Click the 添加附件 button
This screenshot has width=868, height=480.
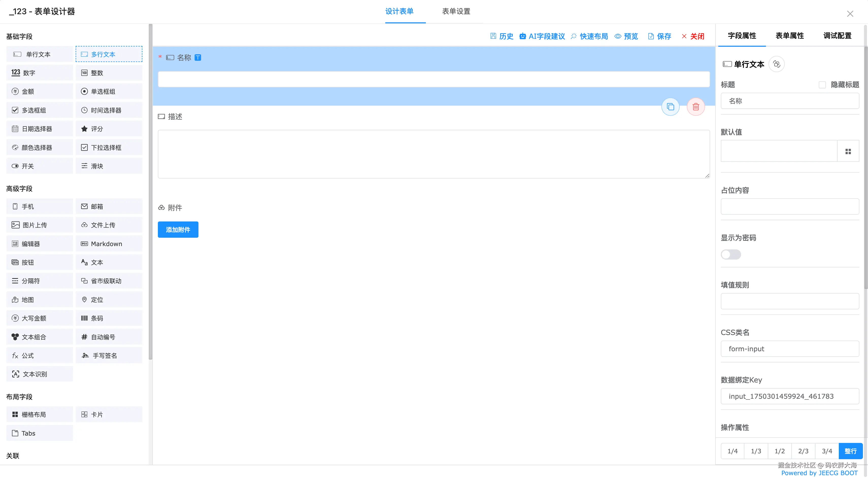(x=178, y=230)
